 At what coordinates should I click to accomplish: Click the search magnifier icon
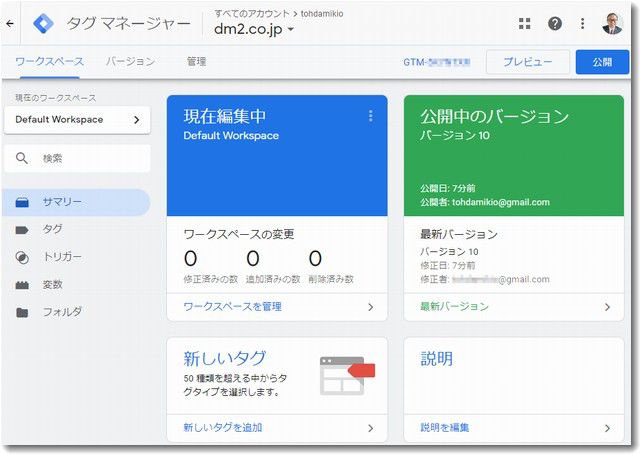click(22, 158)
